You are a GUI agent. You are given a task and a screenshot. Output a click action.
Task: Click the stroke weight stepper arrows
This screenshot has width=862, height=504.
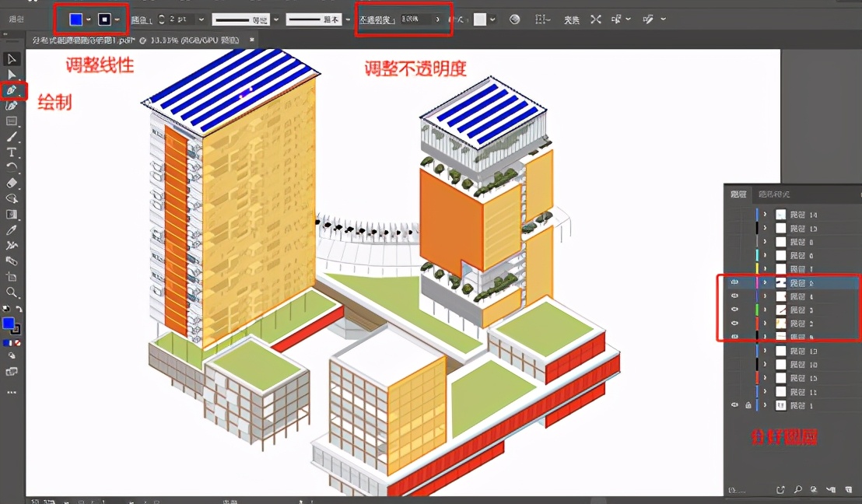pyautogui.click(x=162, y=19)
